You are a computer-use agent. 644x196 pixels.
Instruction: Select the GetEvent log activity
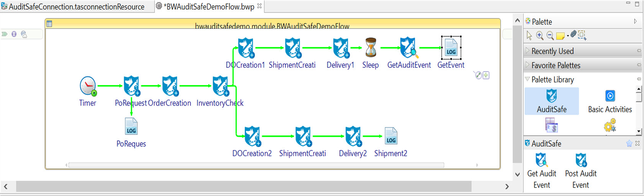[x=451, y=48]
